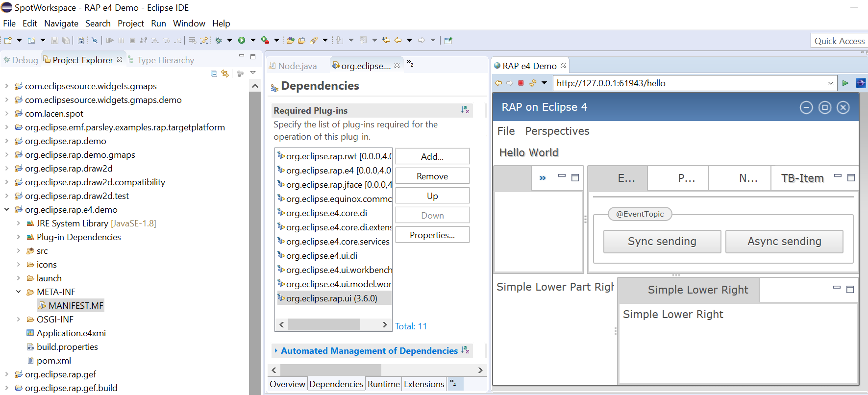Switch to the Runtime manifest tab
This screenshot has height=395, width=868.
(384, 384)
